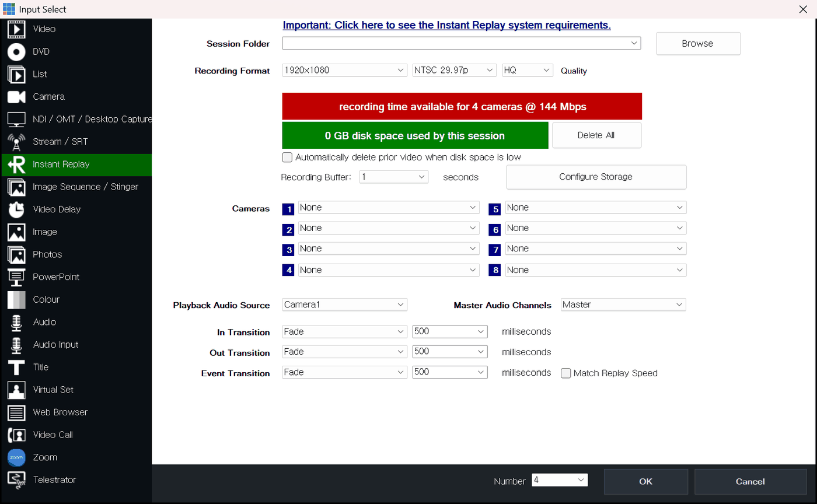Screen dimensions: 817x504
Task: Open the Instant Replay system requirements link
Action: (447, 25)
